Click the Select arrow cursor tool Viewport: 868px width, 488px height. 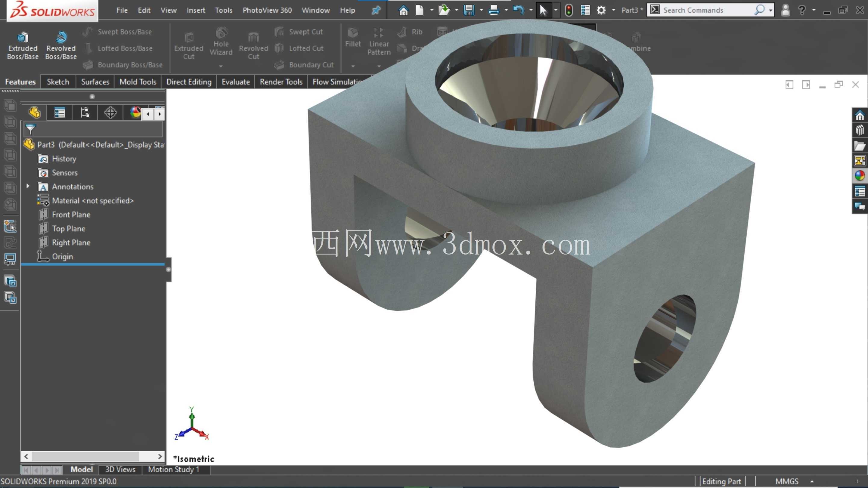(x=543, y=10)
